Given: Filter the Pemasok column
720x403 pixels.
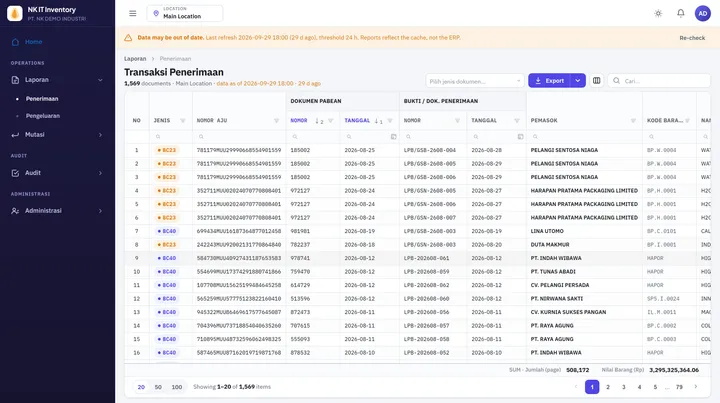Looking at the screenshot, I should [x=633, y=121].
